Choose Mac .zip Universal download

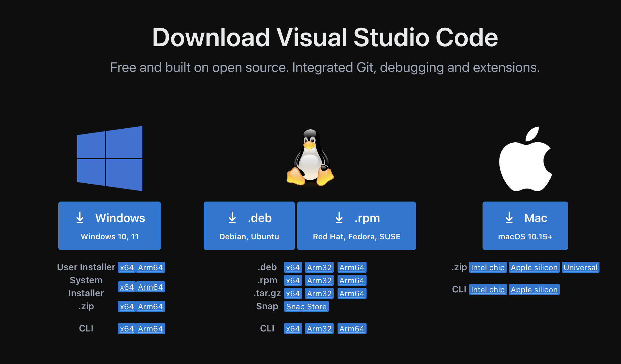[580, 268]
